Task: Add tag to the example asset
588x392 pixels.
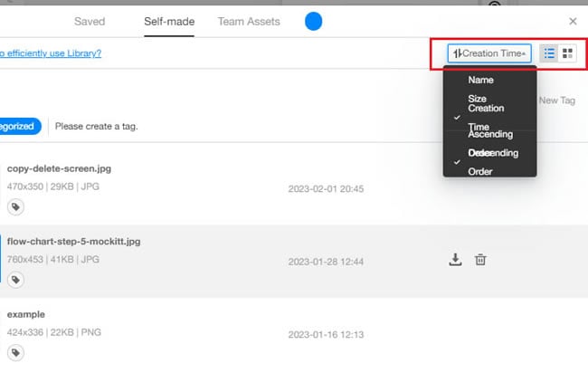Action: coord(15,352)
